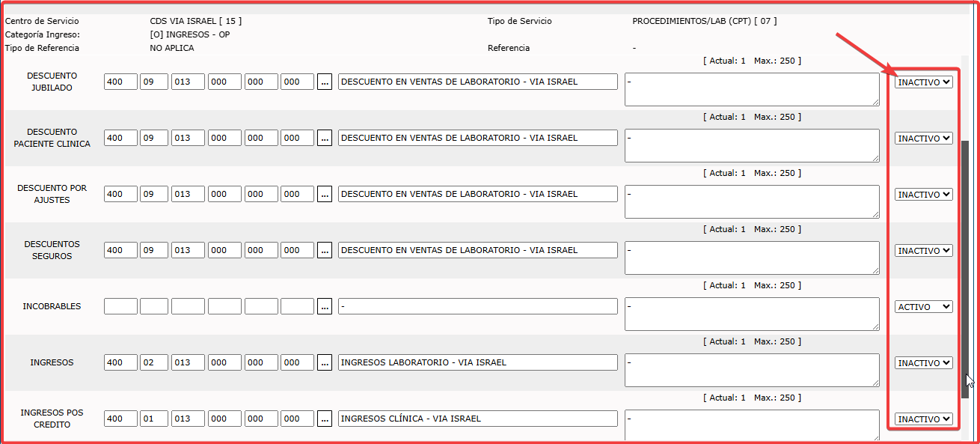This screenshot has height=444, width=980.
Task: Expand status dropdown for INGRESOS row
Action: tap(924, 363)
